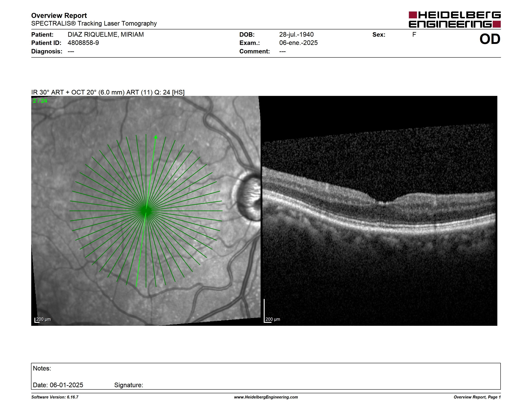Click the 'Exam.:' label
The height and width of the screenshot is (411, 532).
coord(250,43)
